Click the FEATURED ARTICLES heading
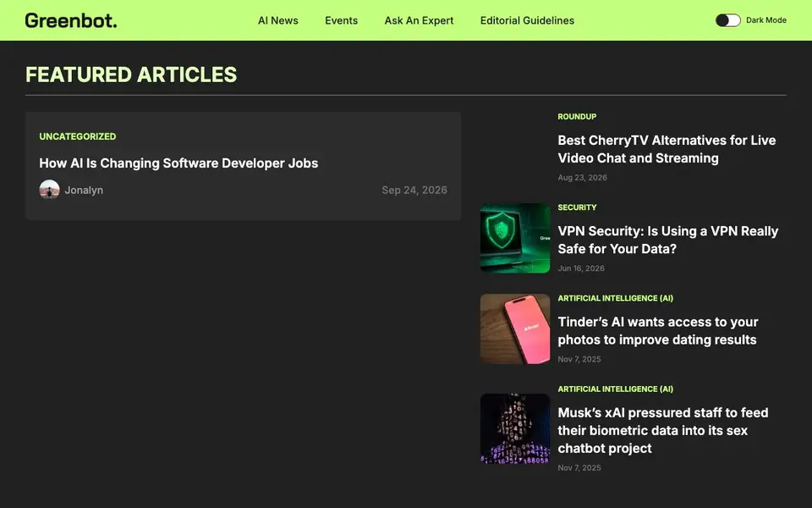Screen dimensions: 812x508 click(131, 75)
